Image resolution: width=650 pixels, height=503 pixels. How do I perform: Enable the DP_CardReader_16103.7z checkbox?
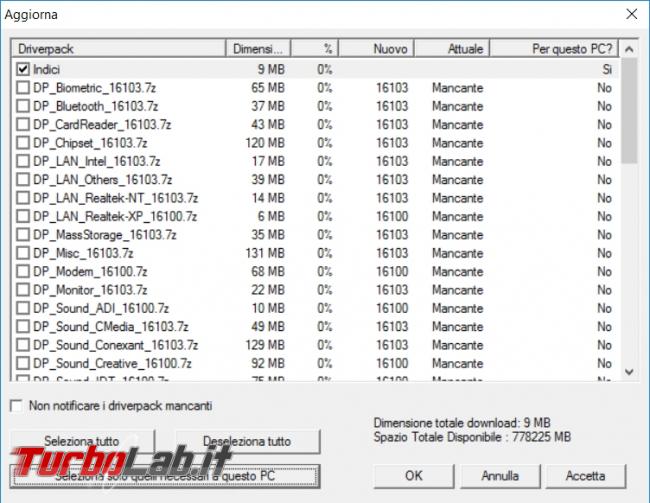coord(23,124)
